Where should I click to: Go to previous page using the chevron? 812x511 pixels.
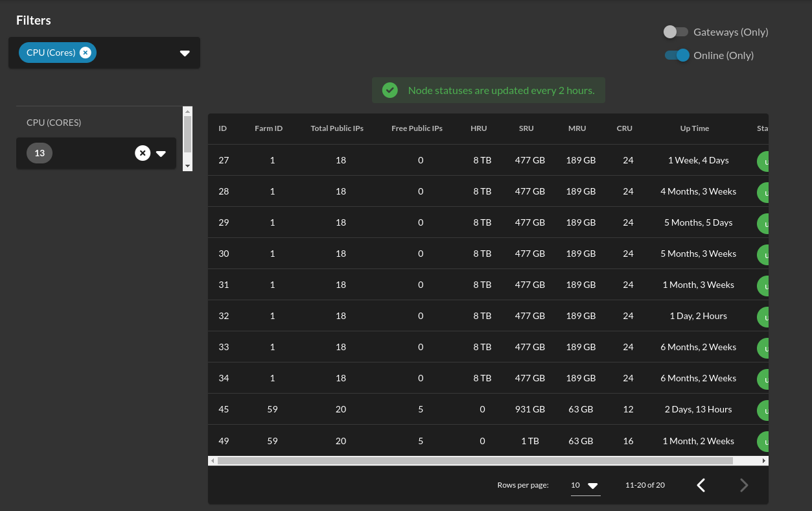click(701, 485)
